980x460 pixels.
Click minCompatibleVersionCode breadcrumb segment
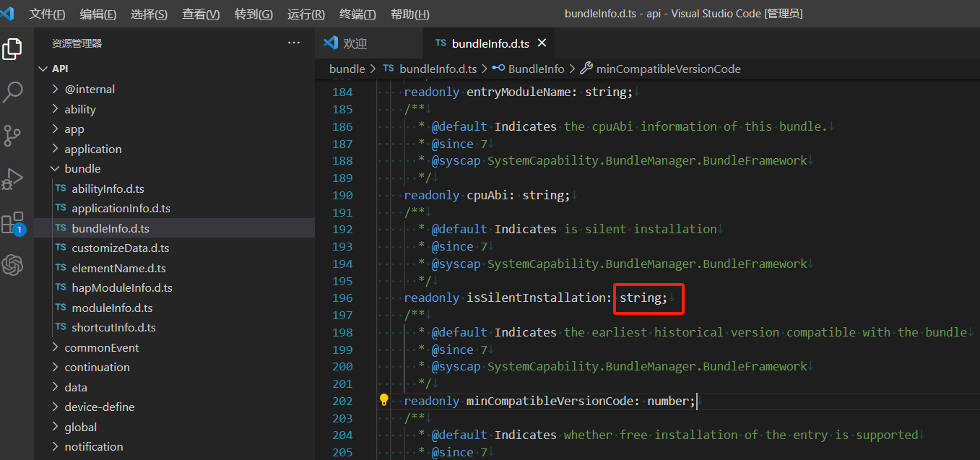pos(668,69)
